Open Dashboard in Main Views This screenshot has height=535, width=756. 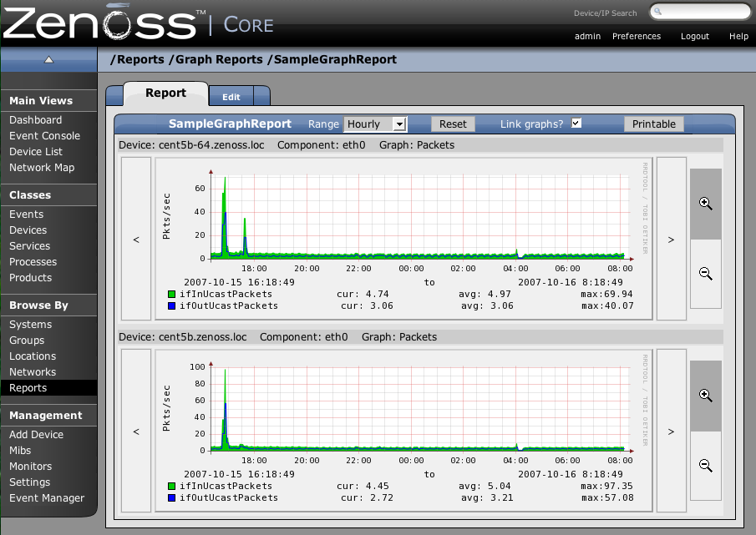point(36,120)
